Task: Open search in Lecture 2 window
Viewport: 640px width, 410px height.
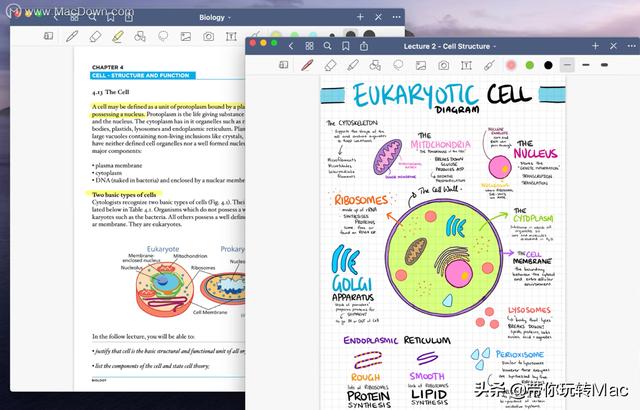Action: click(x=327, y=46)
